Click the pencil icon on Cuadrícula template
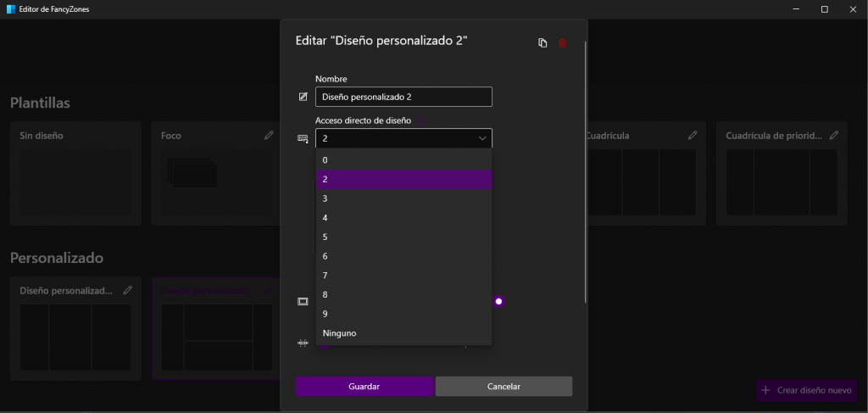Image resolution: width=868 pixels, height=413 pixels. tap(693, 135)
